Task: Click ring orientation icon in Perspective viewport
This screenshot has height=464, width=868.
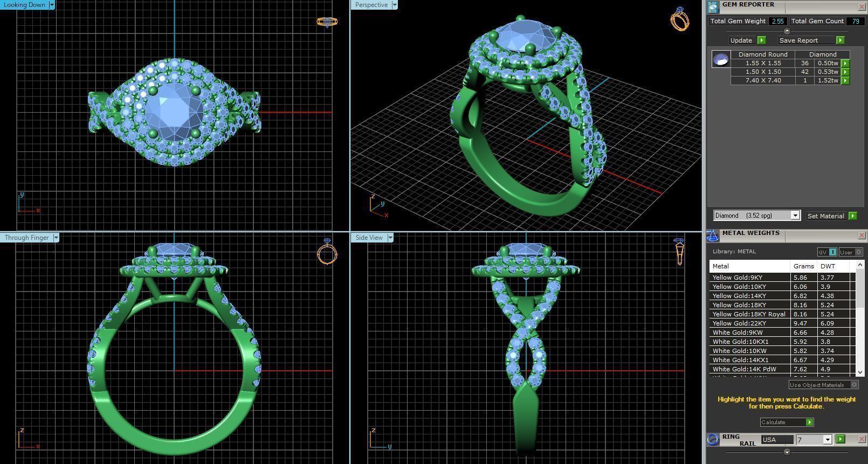Action: point(679,19)
